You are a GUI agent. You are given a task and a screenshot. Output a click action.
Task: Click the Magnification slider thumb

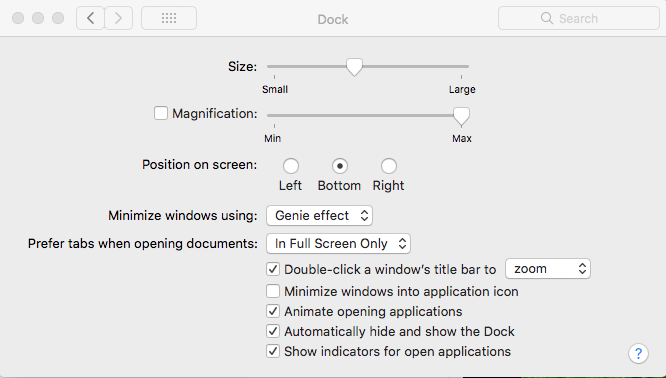coord(461,116)
